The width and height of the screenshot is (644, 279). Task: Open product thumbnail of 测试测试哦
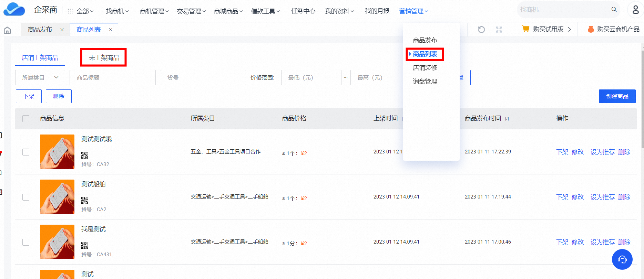(x=57, y=152)
